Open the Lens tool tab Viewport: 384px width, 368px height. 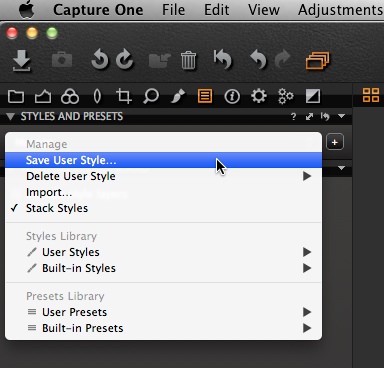[x=97, y=97]
